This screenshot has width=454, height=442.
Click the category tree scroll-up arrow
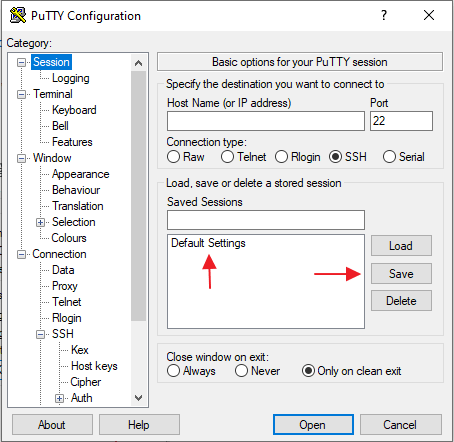point(138,63)
